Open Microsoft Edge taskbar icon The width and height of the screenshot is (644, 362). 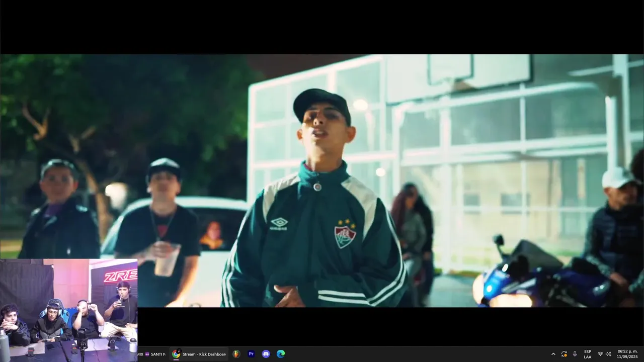click(281, 354)
